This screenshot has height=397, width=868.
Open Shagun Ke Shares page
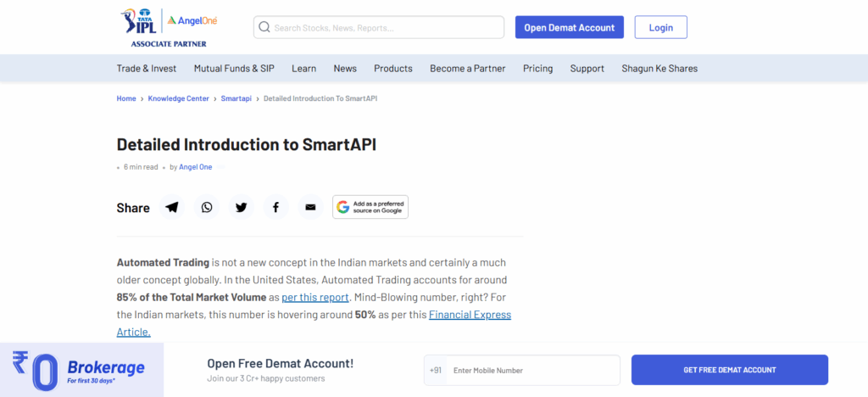tap(659, 69)
